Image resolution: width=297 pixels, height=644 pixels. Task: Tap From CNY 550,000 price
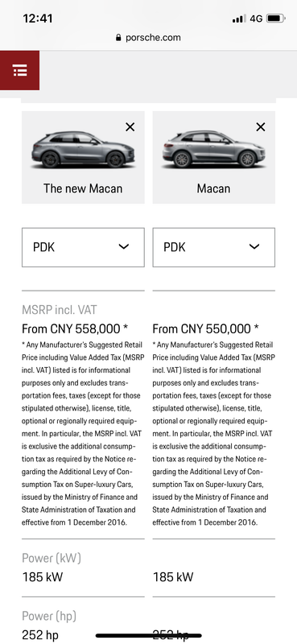click(206, 329)
